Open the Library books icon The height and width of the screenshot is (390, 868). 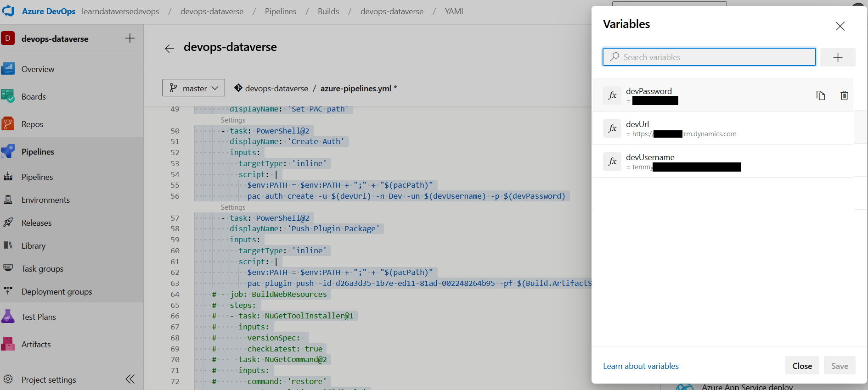(8, 245)
